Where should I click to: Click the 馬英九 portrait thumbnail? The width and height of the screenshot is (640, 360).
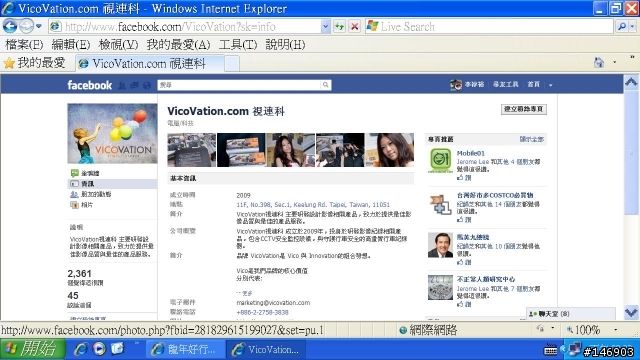[440, 245]
